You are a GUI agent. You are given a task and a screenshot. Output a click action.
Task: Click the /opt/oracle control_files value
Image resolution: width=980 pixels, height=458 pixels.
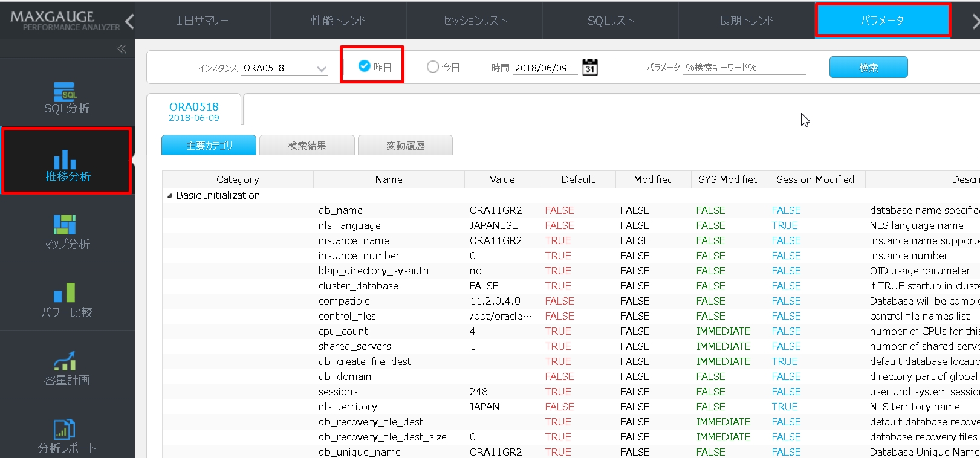(x=501, y=316)
